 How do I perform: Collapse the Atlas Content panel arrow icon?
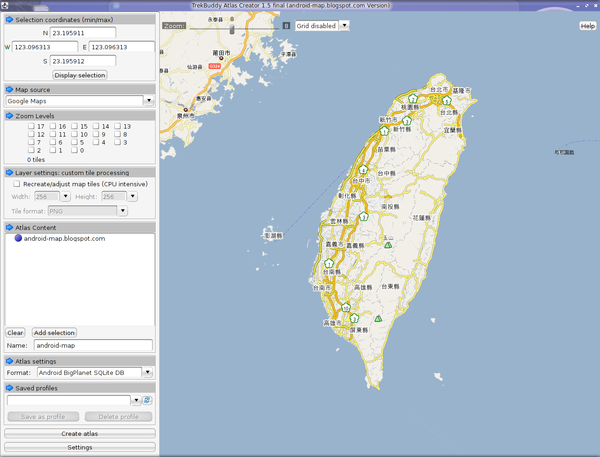[10, 227]
